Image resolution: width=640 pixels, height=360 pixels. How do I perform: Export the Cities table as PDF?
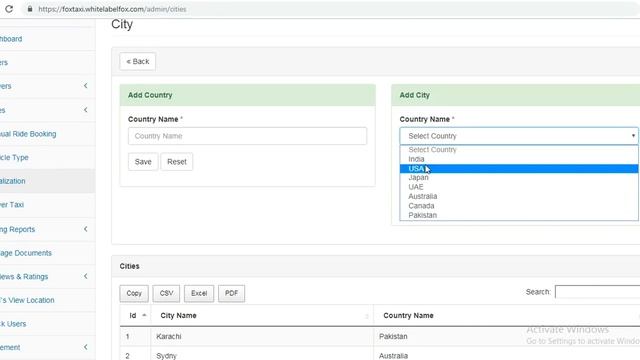point(231,293)
